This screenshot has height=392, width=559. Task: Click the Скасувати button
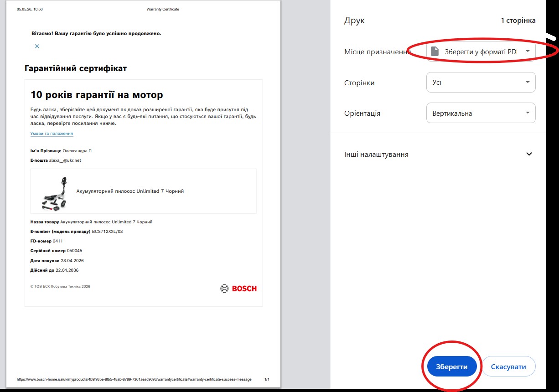click(x=508, y=366)
